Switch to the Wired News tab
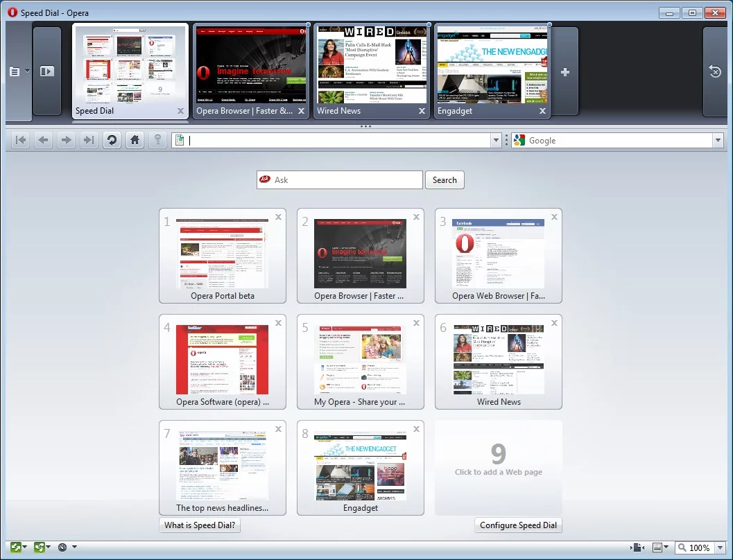 pos(371,69)
